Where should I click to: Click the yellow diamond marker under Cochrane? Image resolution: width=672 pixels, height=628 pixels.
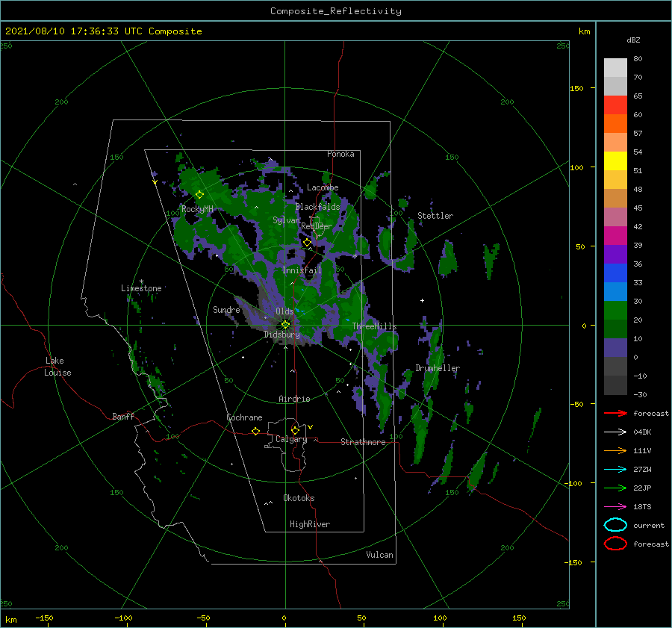point(255,431)
